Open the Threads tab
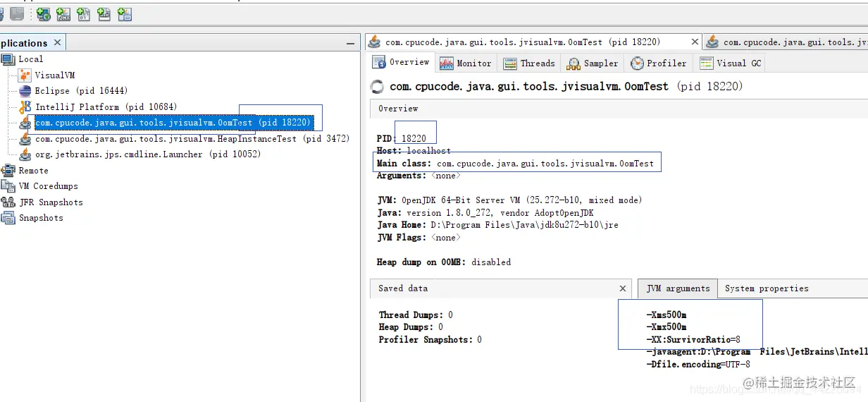Image resolution: width=868 pixels, height=402 pixels. 530,63
